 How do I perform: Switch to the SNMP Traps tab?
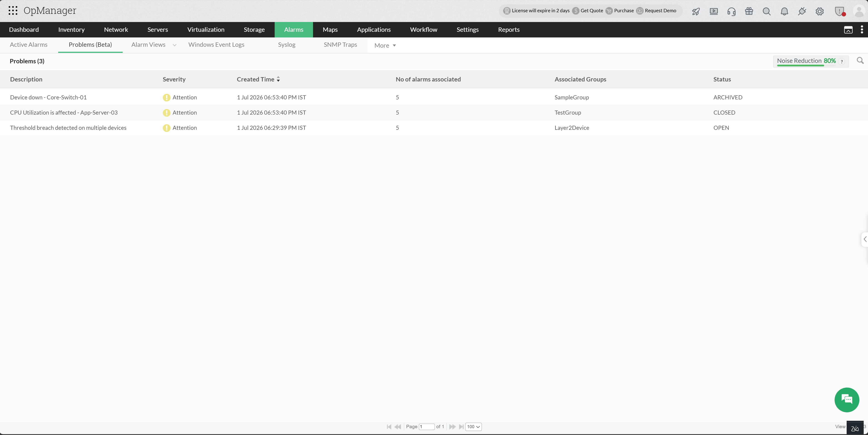coord(340,44)
